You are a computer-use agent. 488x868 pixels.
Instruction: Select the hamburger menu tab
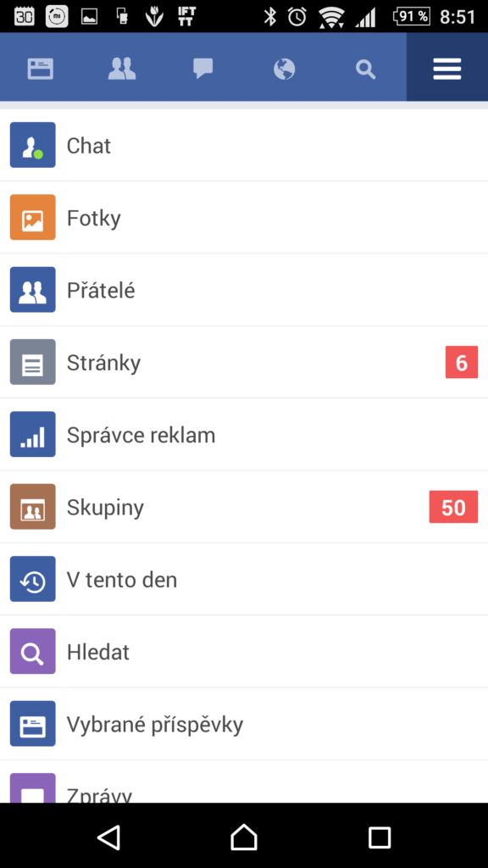[x=447, y=70]
